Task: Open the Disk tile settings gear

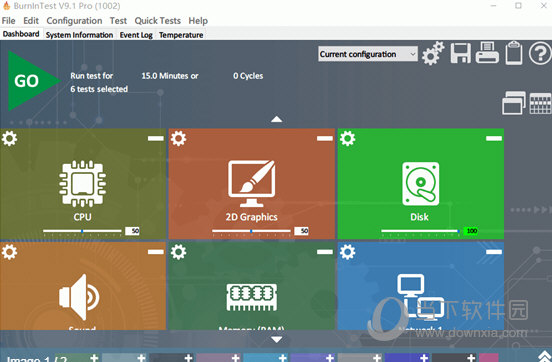Action: point(347,138)
